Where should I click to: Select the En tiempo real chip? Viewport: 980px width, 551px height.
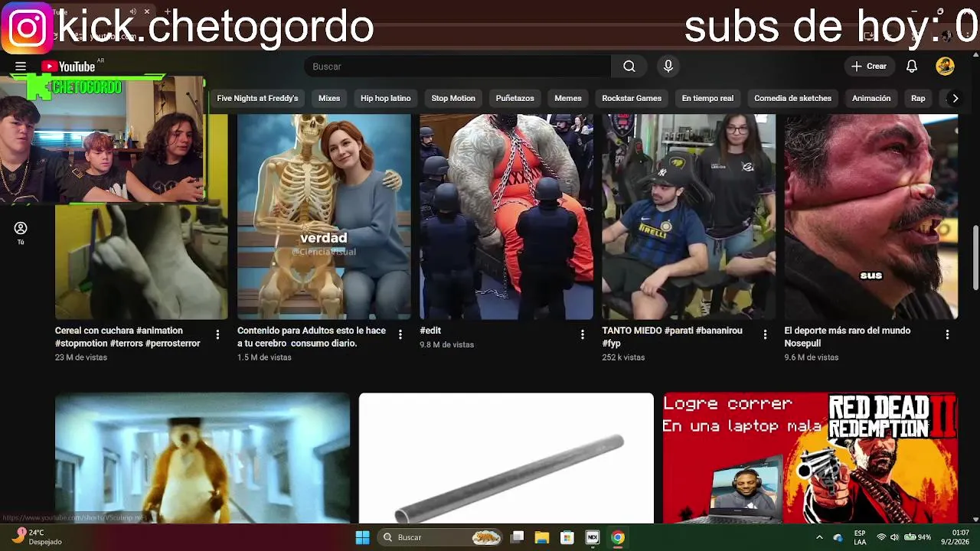click(x=707, y=98)
